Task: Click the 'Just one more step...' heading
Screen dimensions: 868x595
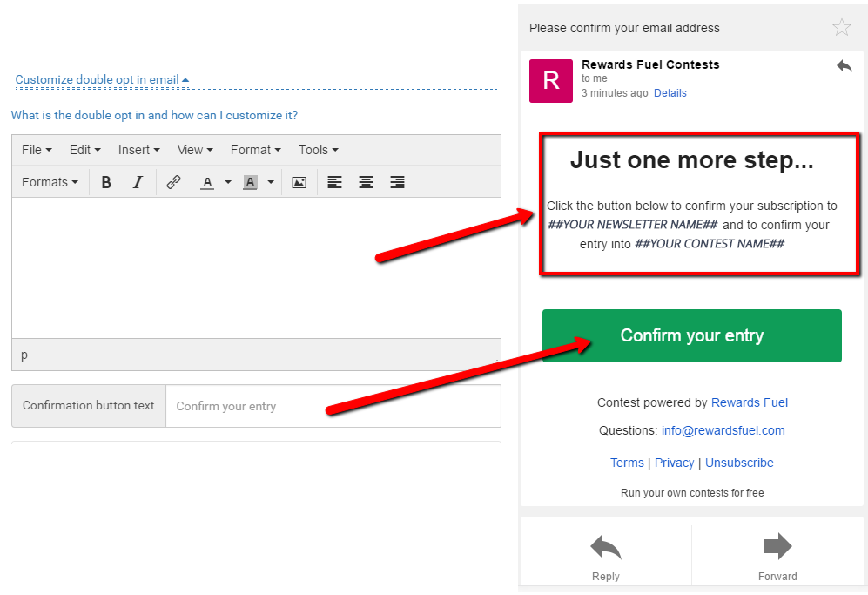Action: point(692,160)
